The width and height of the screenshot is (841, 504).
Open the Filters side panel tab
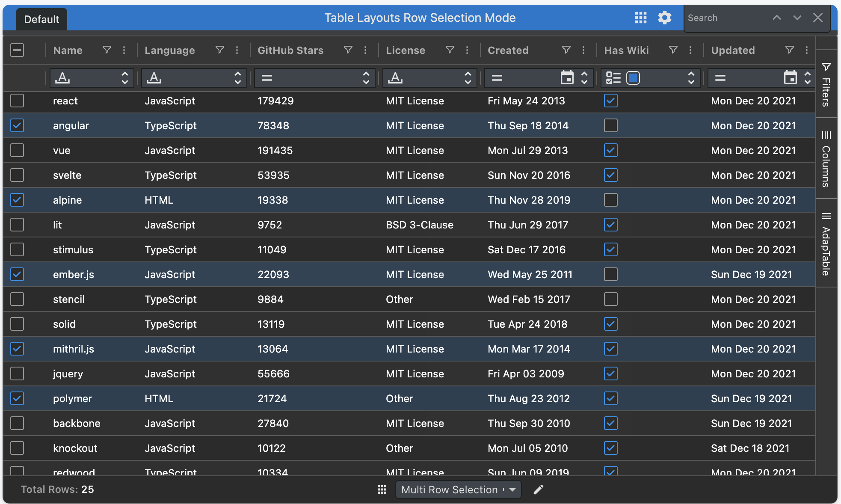(x=826, y=85)
